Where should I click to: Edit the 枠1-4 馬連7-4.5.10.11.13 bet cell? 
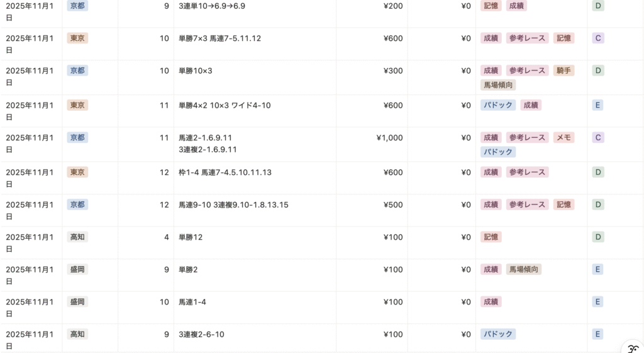coord(225,172)
